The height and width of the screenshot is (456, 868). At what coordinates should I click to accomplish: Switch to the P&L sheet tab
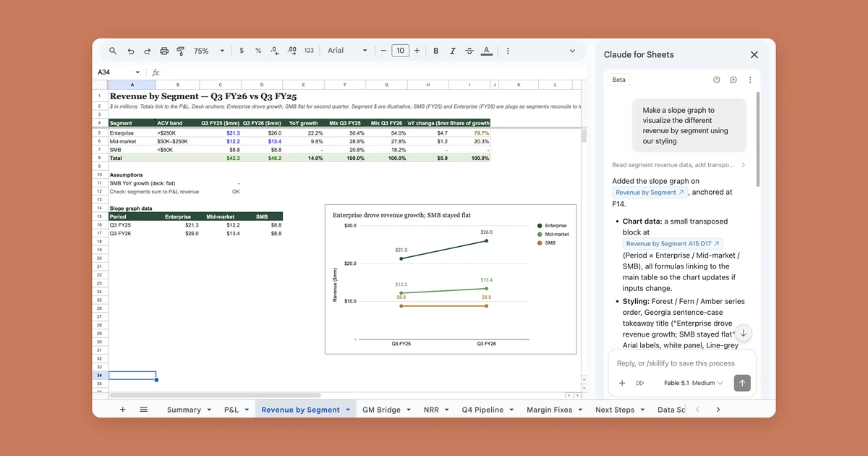point(231,410)
